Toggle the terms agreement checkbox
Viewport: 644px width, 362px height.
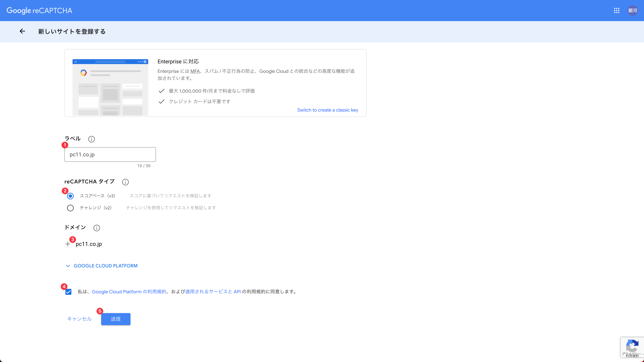69,292
